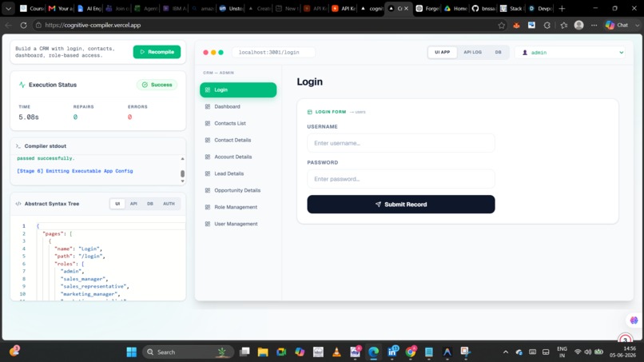Click the Dashboard grid icon
This screenshot has height=362, width=644.
(x=208, y=106)
